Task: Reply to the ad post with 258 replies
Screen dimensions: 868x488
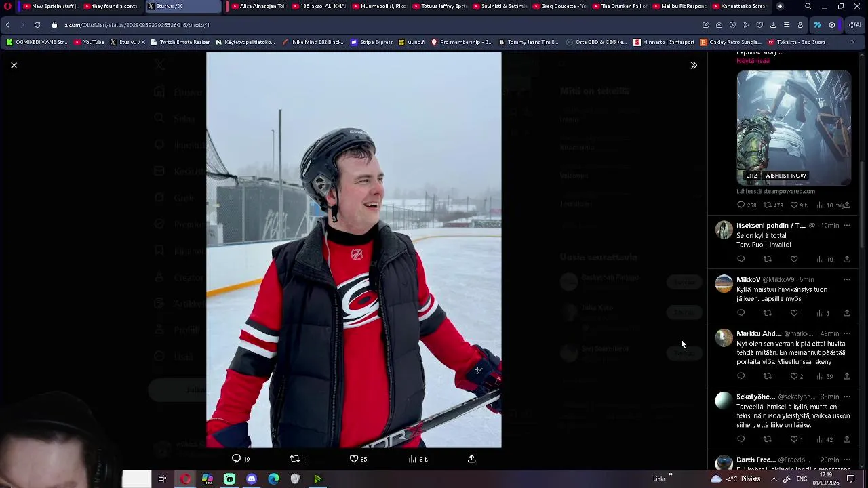Action: (746, 205)
